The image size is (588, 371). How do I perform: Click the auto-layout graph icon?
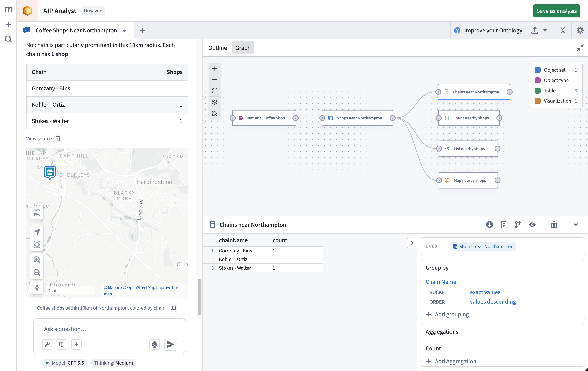(215, 102)
